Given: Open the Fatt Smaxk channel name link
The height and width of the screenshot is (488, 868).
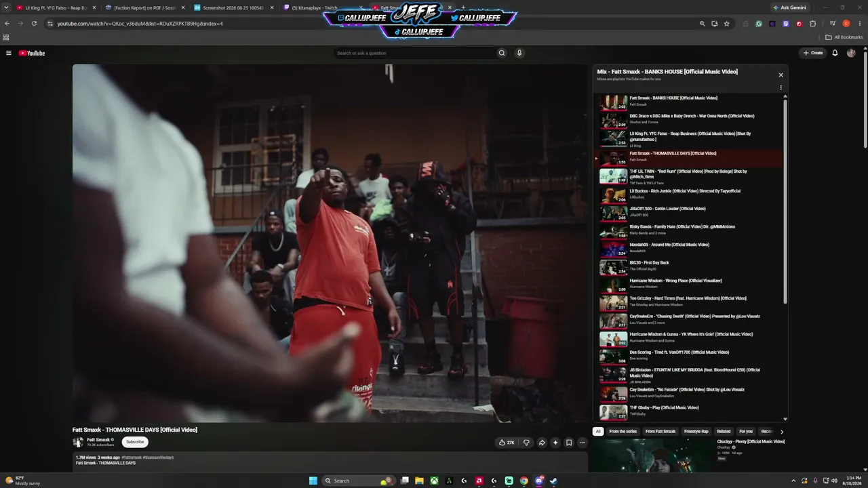Looking at the screenshot, I should (98, 440).
